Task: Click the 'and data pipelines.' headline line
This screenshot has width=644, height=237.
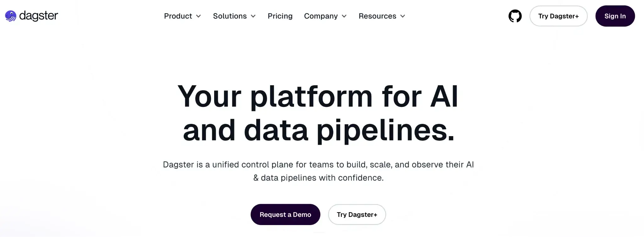Action: [x=319, y=130]
